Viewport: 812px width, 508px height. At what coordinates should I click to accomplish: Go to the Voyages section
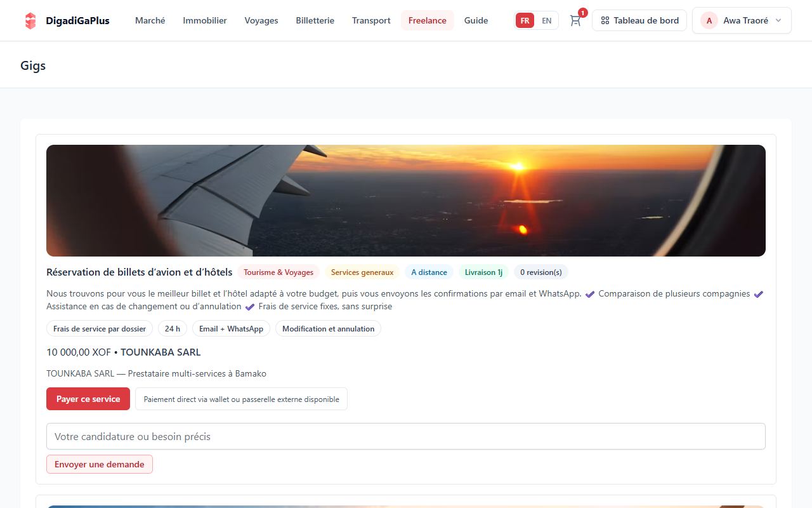pos(261,20)
